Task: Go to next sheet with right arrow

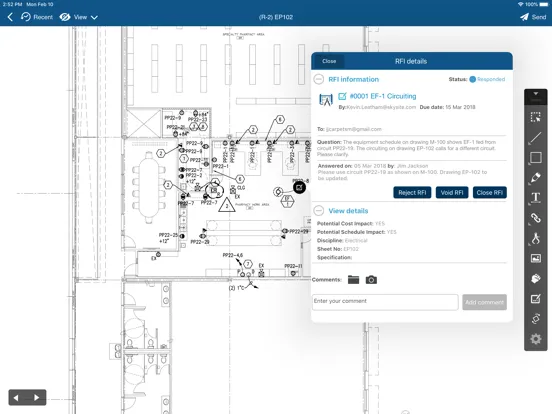Action: pos(37,397)
